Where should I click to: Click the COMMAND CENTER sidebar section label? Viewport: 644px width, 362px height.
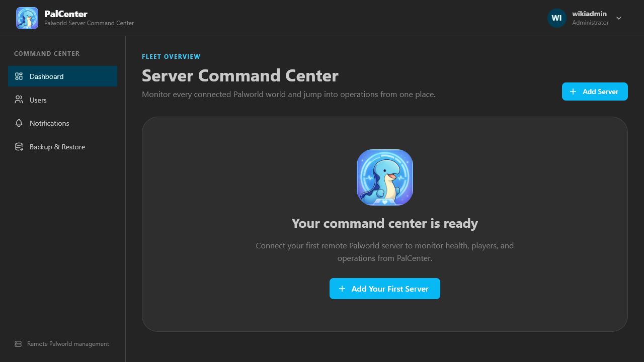[47, 53]
